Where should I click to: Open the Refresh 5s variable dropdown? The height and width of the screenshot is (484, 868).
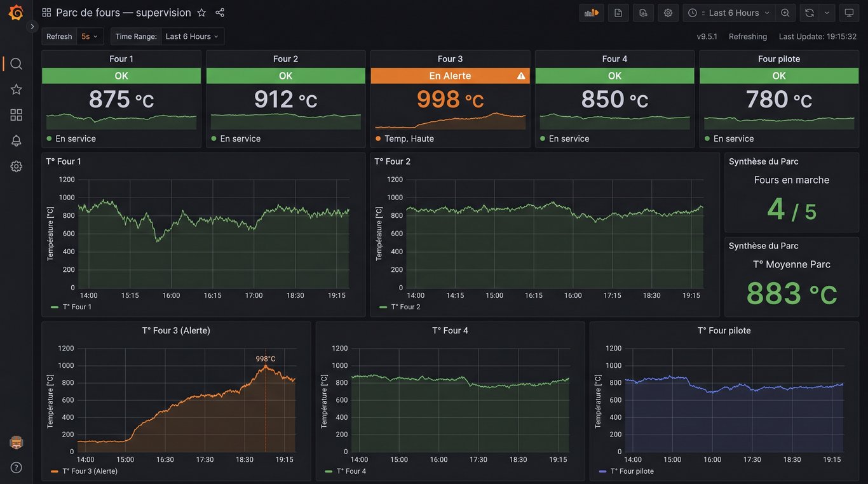click(x=90, y=36)
